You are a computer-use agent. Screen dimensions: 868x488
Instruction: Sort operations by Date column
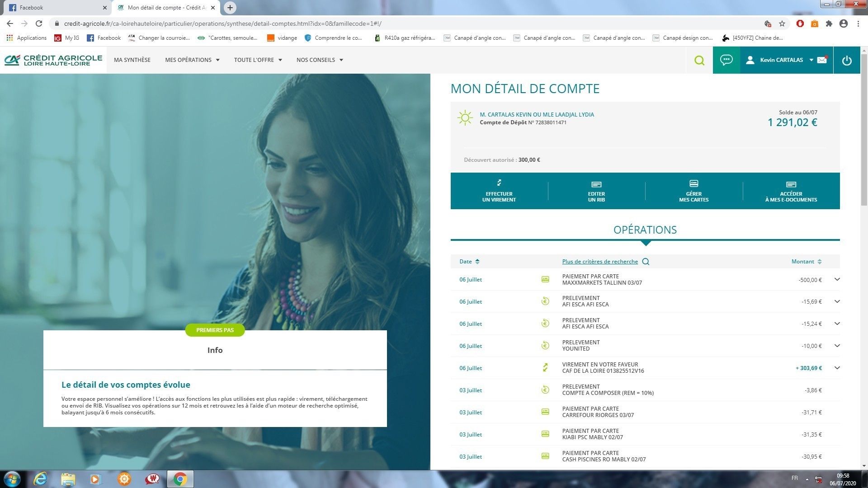(469, 262)
